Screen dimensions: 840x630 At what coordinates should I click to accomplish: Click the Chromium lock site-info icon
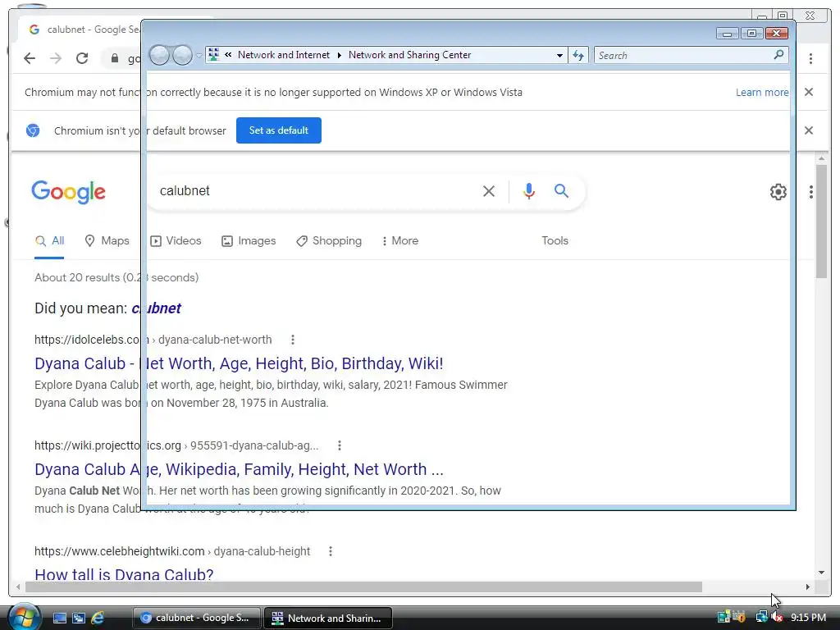point(115,58)
